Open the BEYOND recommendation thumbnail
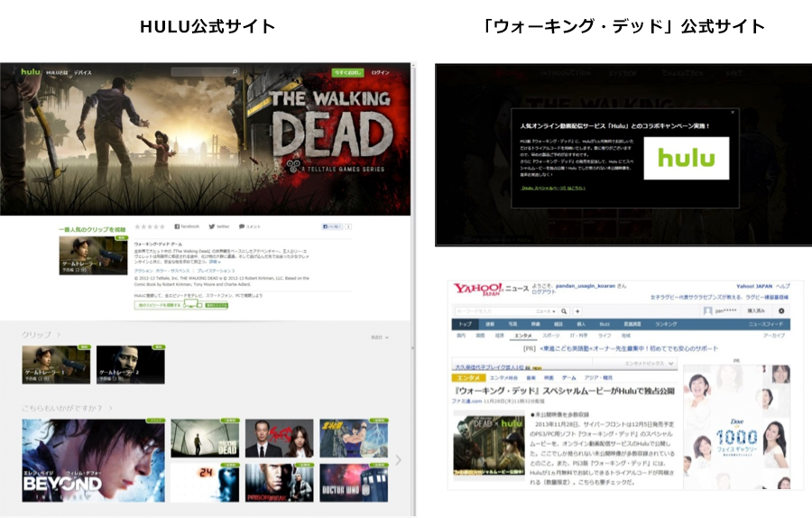This screenshot has height=518, width=812. pos(93,460)
